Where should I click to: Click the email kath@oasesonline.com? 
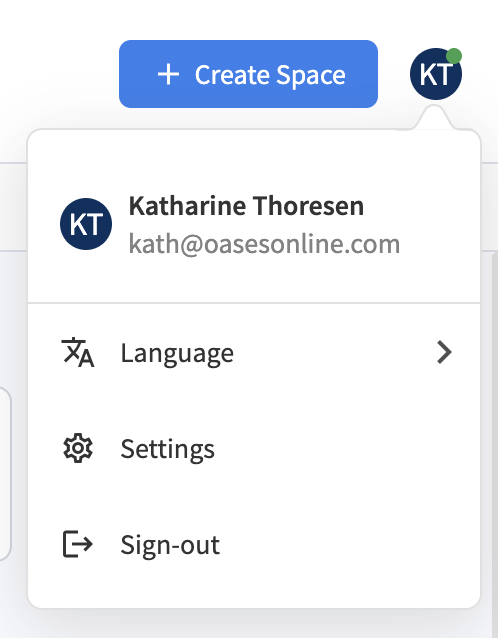[264, 244]
